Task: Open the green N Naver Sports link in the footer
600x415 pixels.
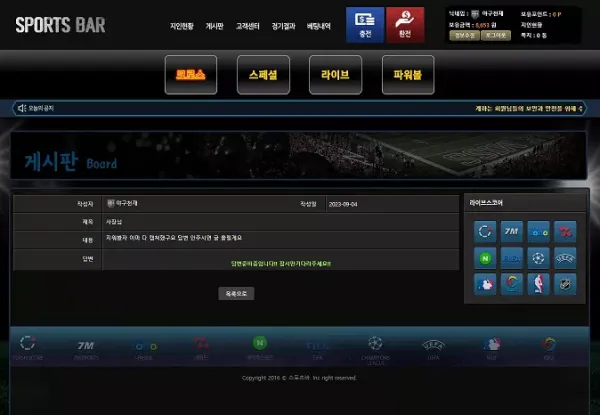Action: coord(260,348)
